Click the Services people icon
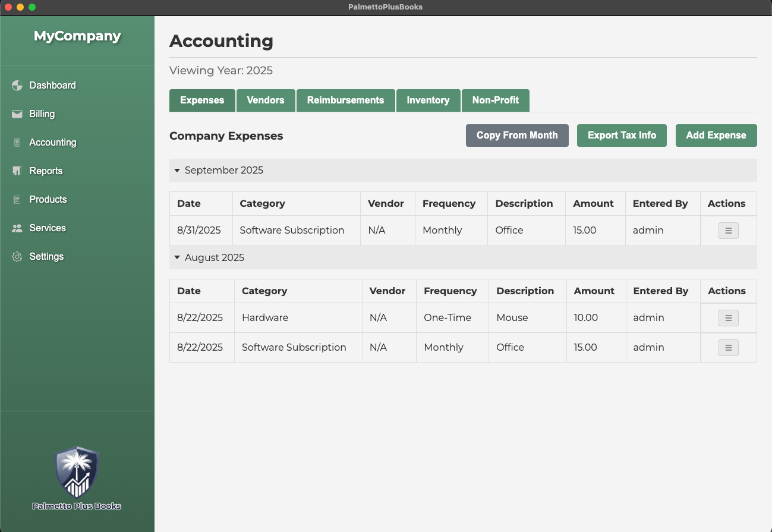Screen dimensions: 772x532 [x=17, y=228]
